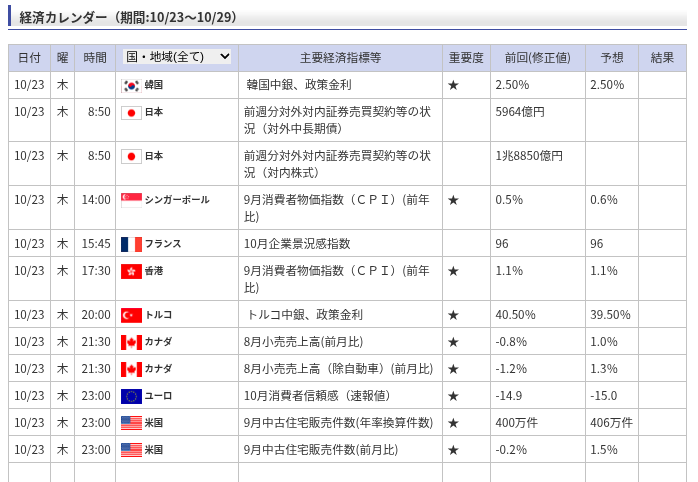The image size is (698, 482).
Task: Click the 重要度 column header
Action: [x=466, y=58]
